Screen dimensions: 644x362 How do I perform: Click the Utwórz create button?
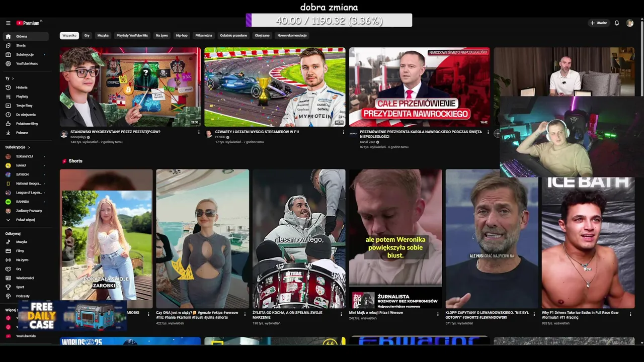(x=599, y=23)
